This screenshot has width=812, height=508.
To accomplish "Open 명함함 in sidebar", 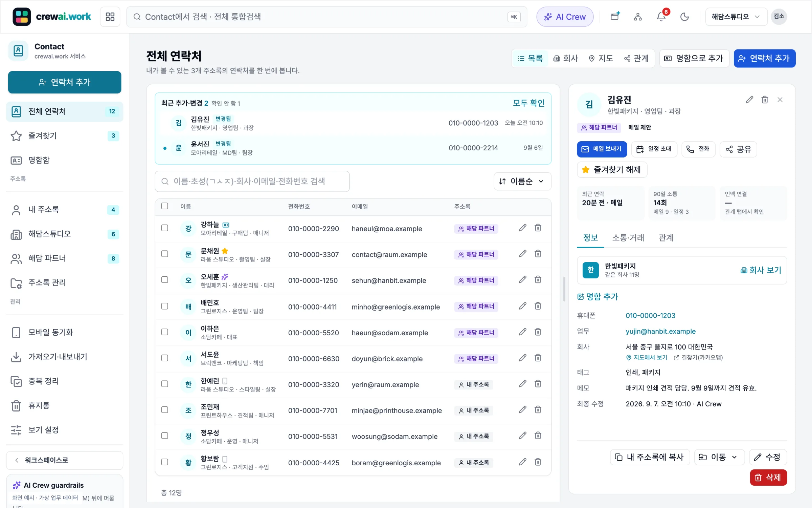I will click(65, 160).
